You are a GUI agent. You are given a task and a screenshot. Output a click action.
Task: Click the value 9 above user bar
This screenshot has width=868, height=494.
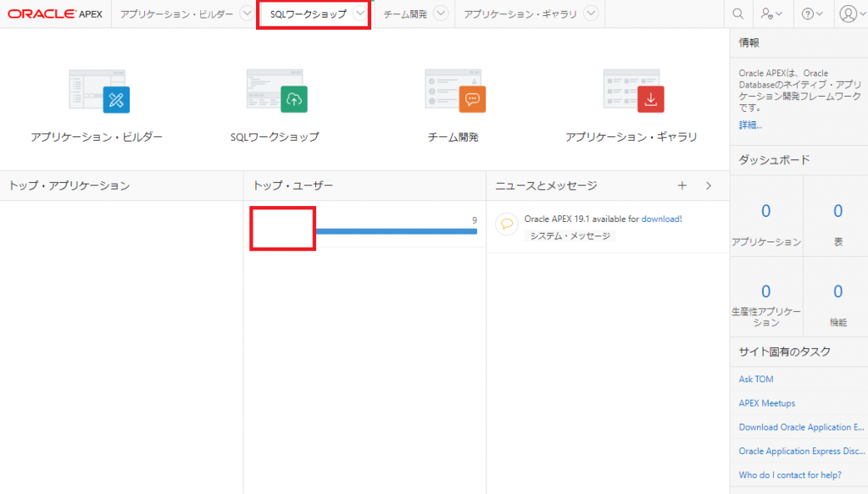tap(475, 220)
